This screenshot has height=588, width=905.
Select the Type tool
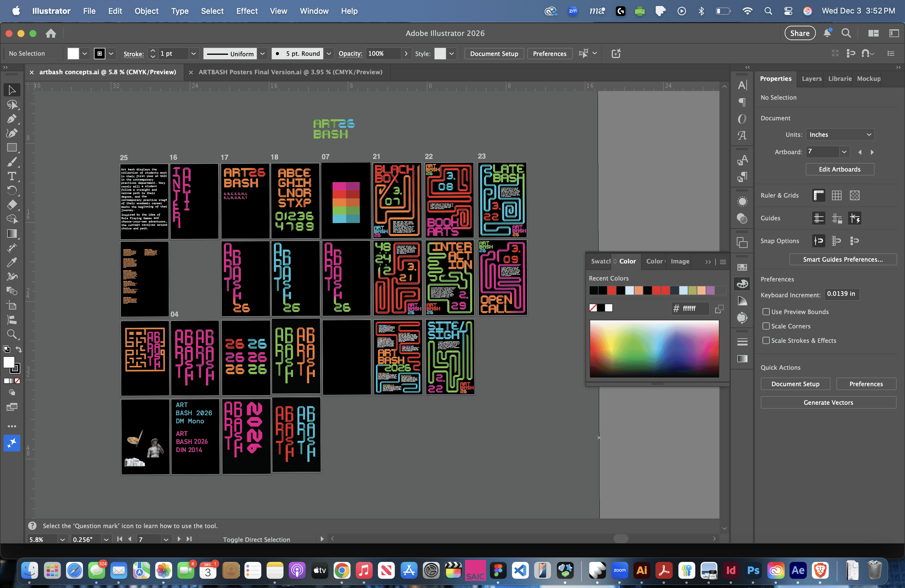pos(12,176)
